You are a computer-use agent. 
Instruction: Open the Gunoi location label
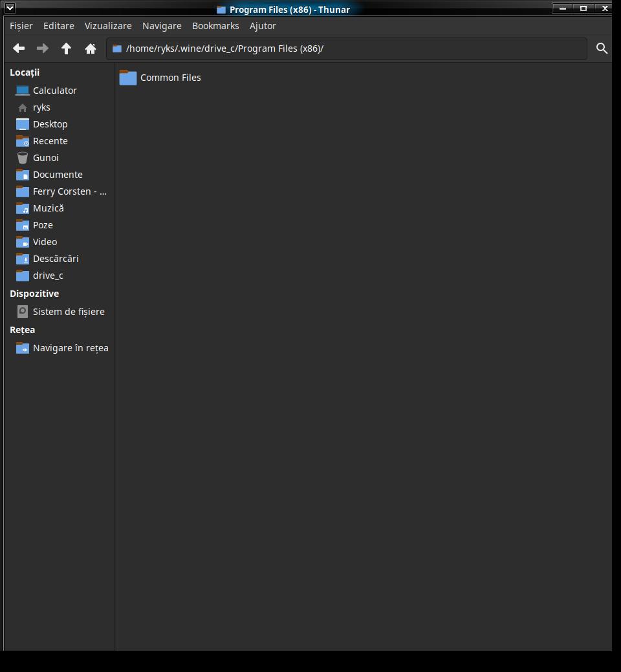46,158
